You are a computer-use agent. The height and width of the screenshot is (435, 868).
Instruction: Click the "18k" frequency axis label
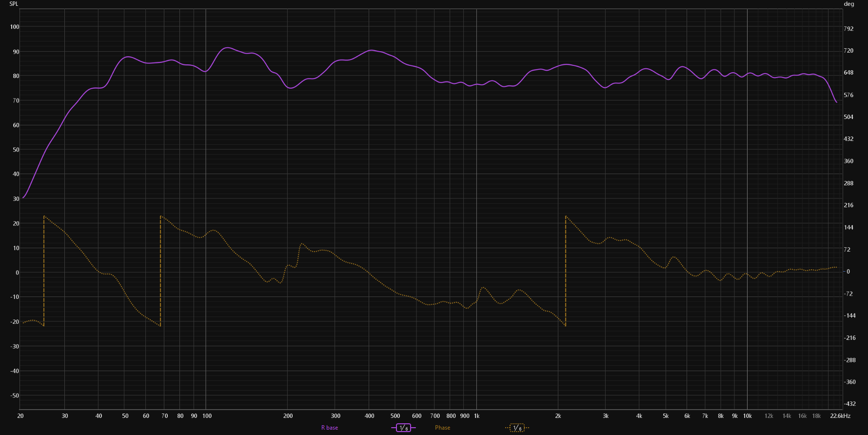(817, 416)
